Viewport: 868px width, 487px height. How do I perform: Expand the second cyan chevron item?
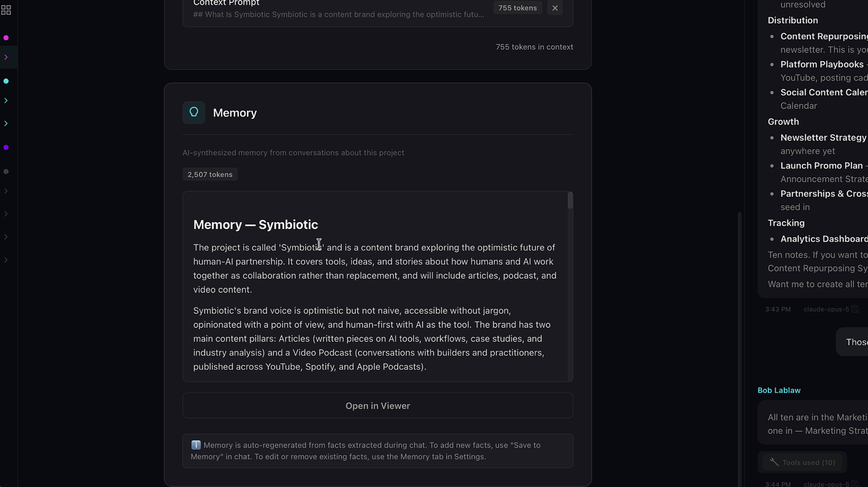point(6,123)
